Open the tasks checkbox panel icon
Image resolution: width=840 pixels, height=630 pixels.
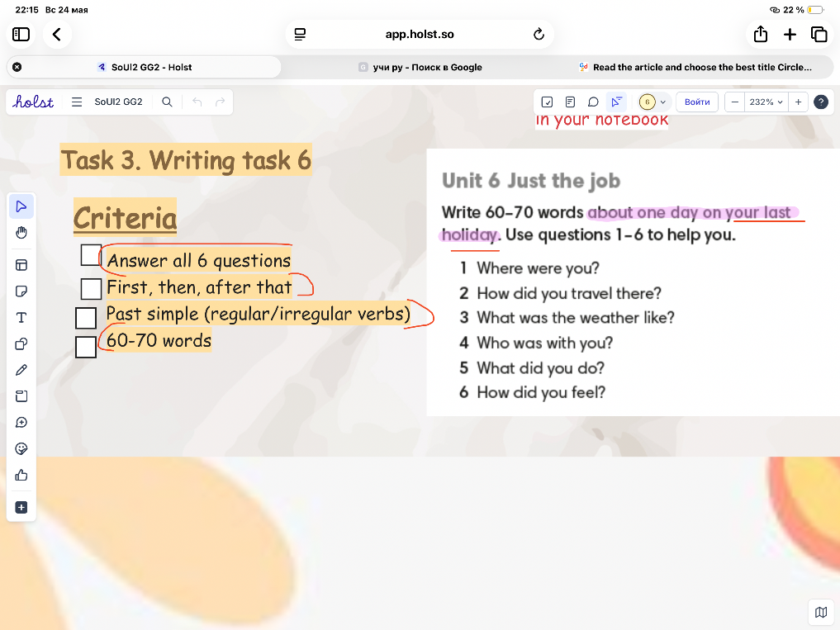tap(547, 102)
